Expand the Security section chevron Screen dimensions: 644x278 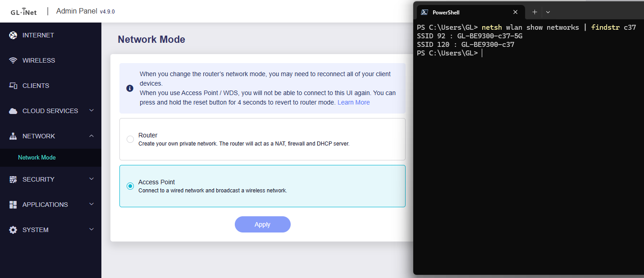coord(91,179)
